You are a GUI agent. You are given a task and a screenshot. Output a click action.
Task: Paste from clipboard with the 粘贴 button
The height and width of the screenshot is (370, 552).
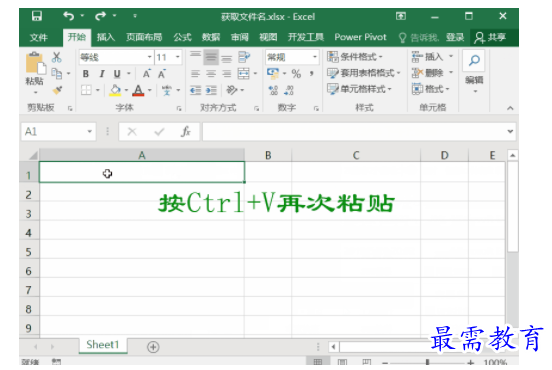pyautogui.click(x=34, y=73)
